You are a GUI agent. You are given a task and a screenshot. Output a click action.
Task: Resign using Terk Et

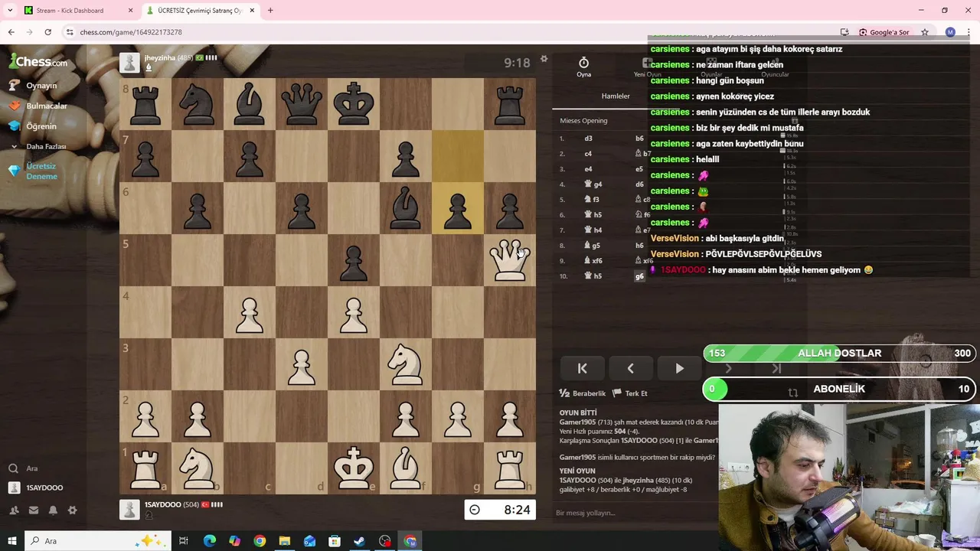630,393
